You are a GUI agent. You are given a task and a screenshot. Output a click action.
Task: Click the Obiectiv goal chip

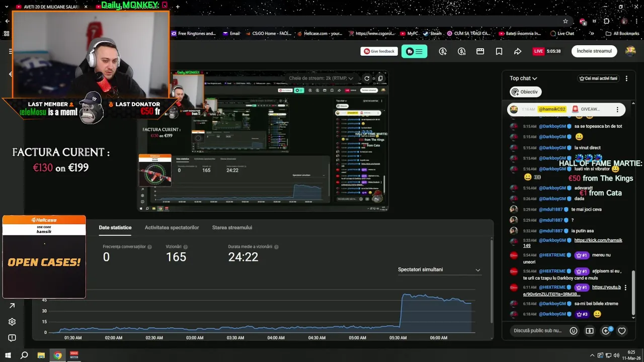(525, 92)
